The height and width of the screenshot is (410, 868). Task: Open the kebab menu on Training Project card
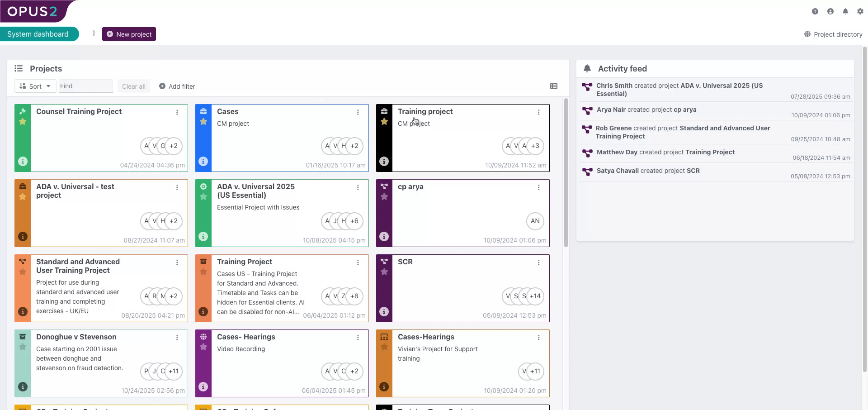click(358, 262)
